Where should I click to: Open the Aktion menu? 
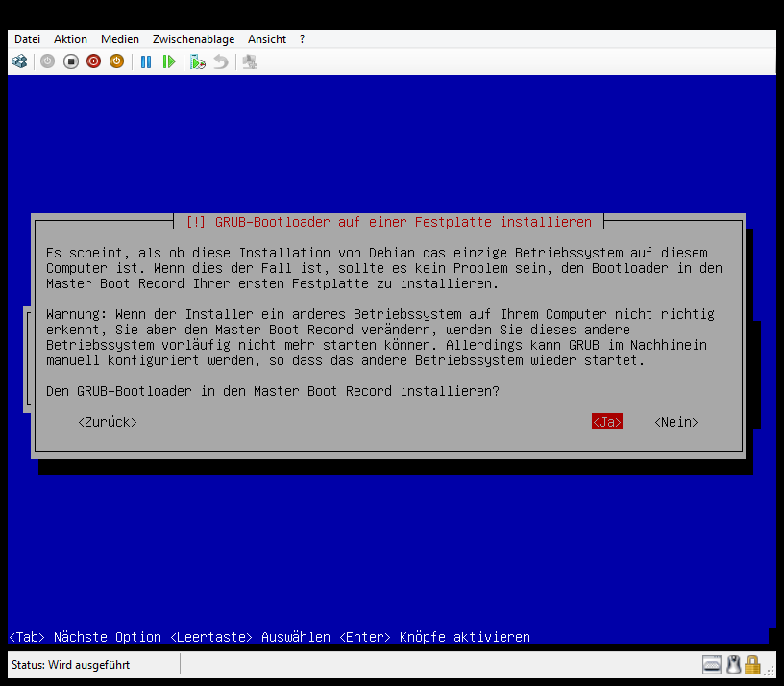point(70,39)
